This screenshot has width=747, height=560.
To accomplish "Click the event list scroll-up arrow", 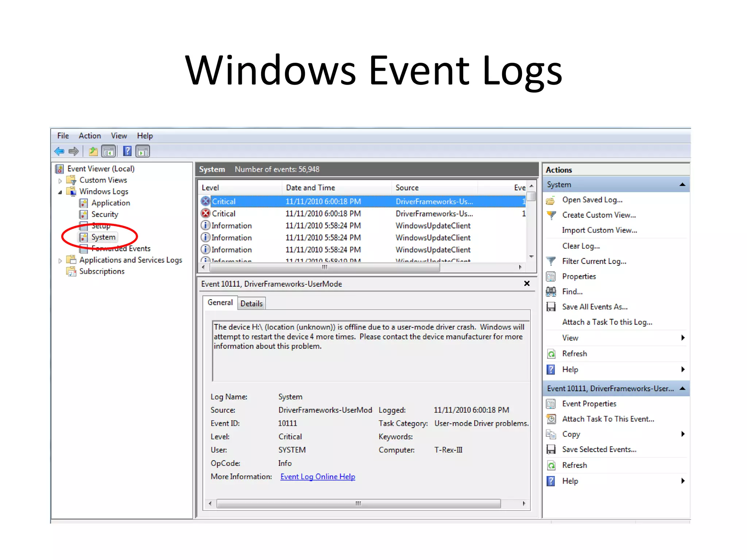I will tap(531, 186).
